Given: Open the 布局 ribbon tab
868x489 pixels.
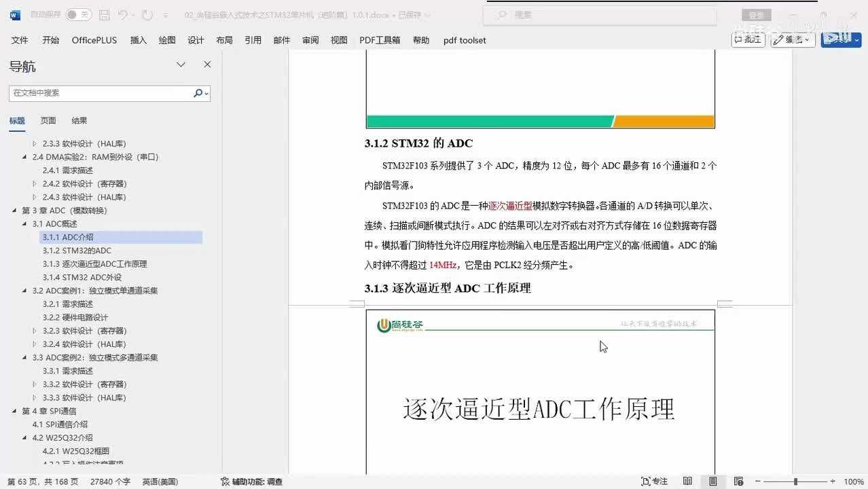Looking at the screenshot, I should tap(224, 40).
